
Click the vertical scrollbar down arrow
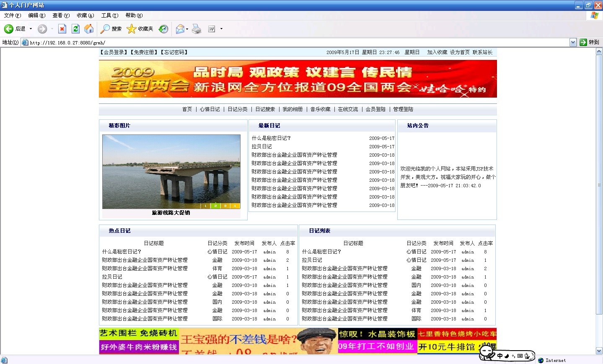(599, 351)
